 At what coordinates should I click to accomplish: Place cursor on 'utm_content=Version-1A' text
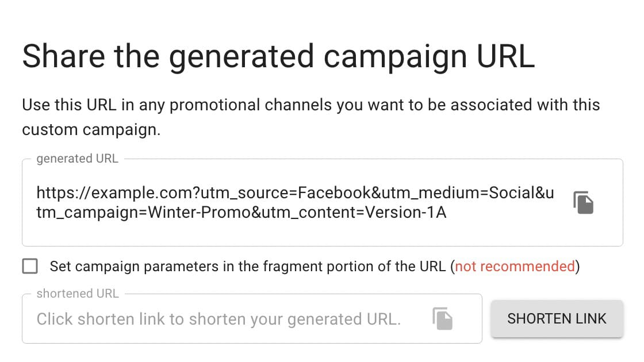(x=354, y=213)
